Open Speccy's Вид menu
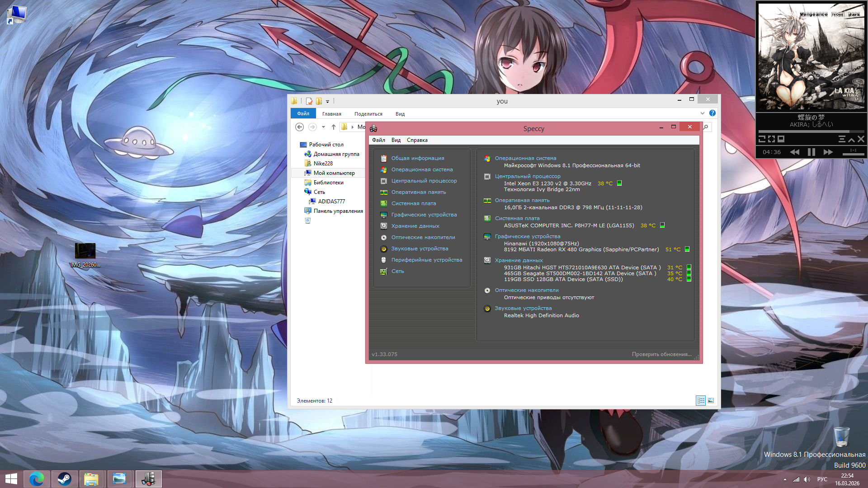868x488 pixels. point(396,140)
